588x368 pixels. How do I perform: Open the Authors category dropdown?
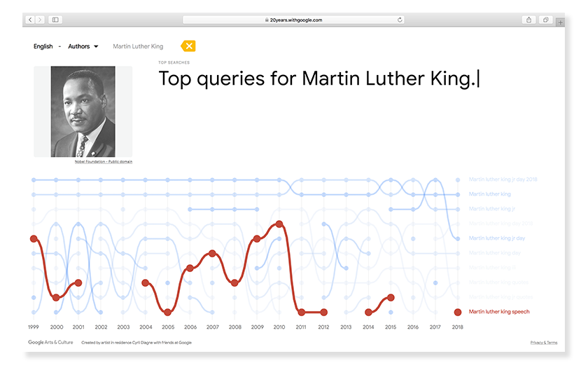[83, 46]
